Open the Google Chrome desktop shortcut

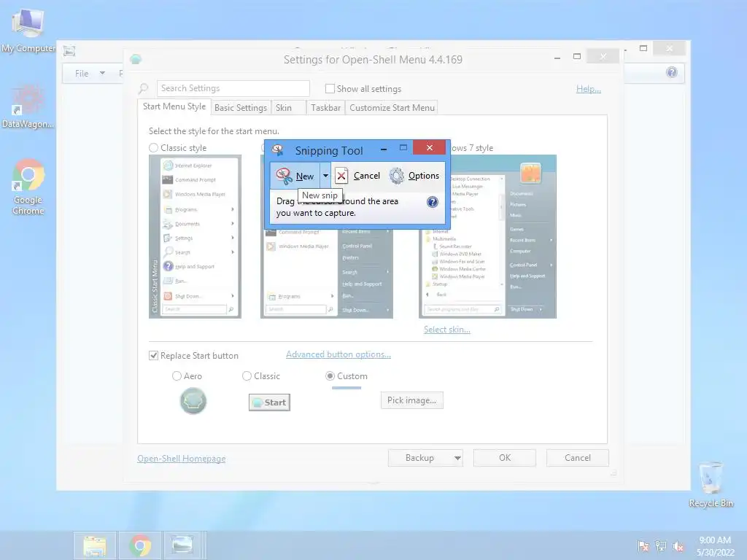28,187
